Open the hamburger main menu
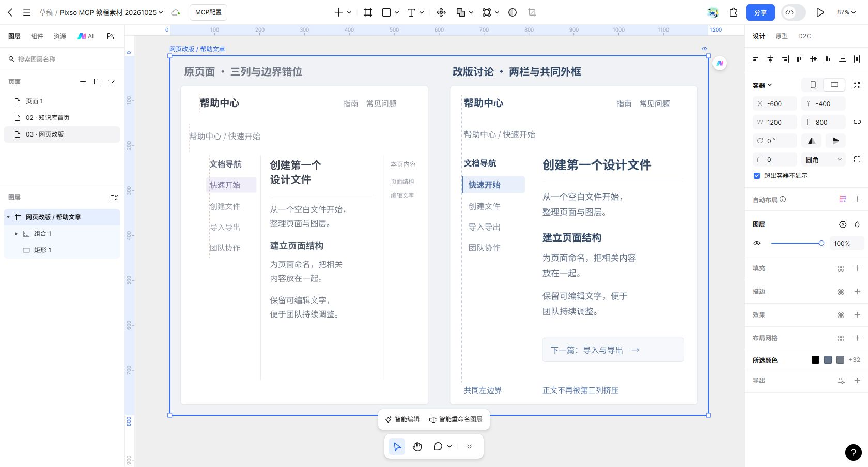The image size is (868, 467). (x=27, y=12)
